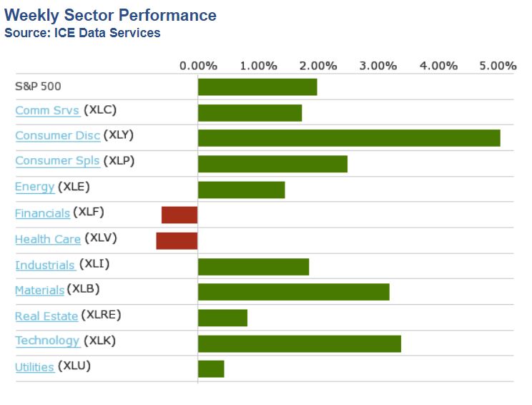Select the Energy sector link
This screenshot has height=405, width=532.
pyautogui.click(x=34, y=187)
